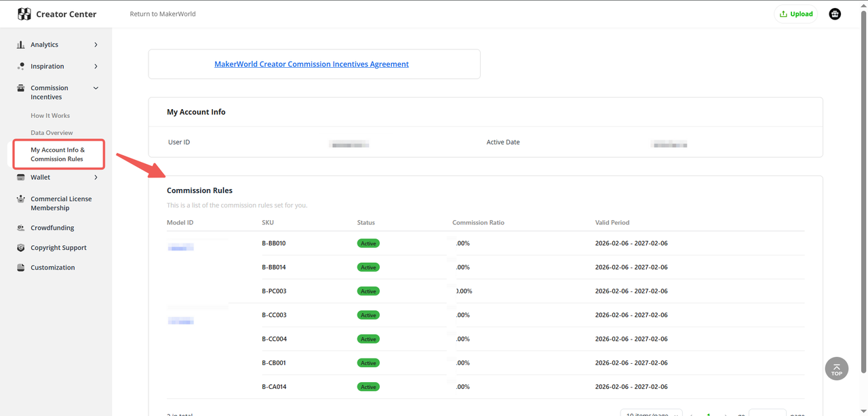The image size is (868, 416).
Task: Open the Customization menu item
Action: 53,268
